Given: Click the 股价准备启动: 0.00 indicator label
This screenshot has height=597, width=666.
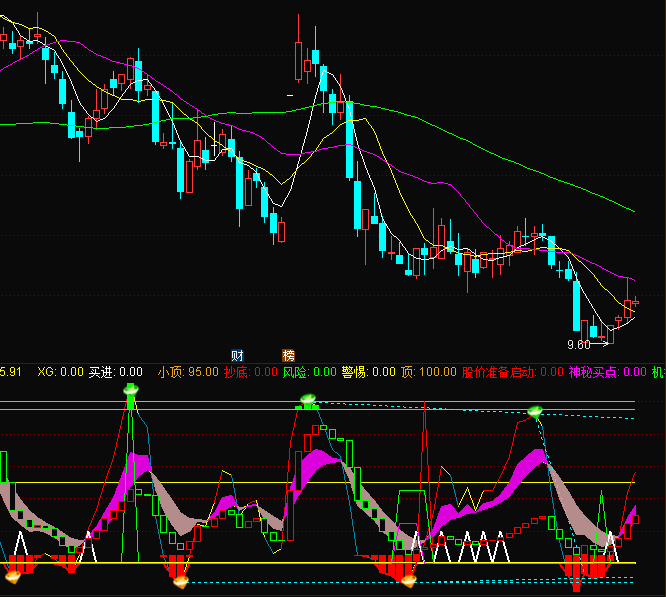Looking at the screenshot, I should click(513, 372).
